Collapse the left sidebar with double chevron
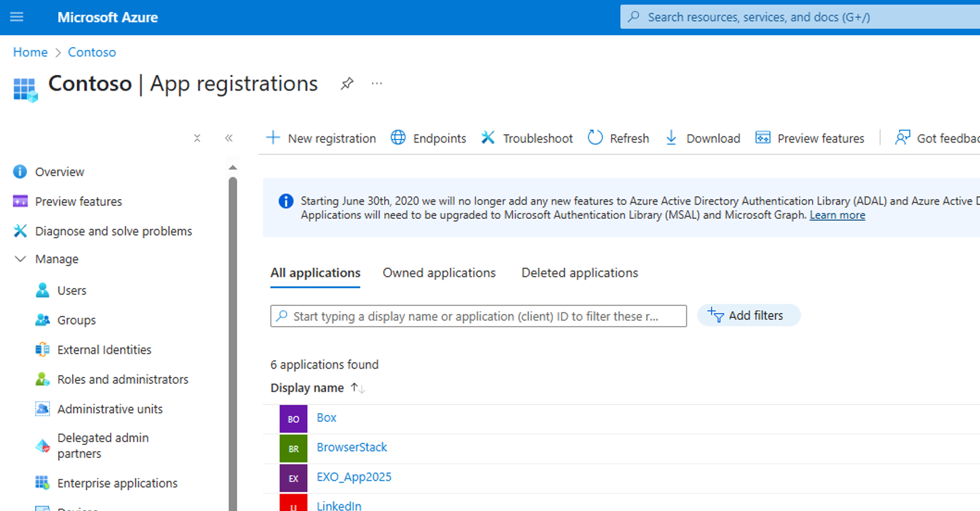The height and width of the screenshot is (511, 980). click(229, 138)
